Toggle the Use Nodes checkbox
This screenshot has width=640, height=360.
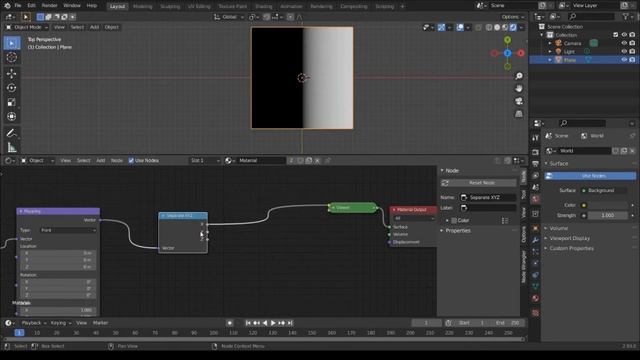click(x=131, y=160)
